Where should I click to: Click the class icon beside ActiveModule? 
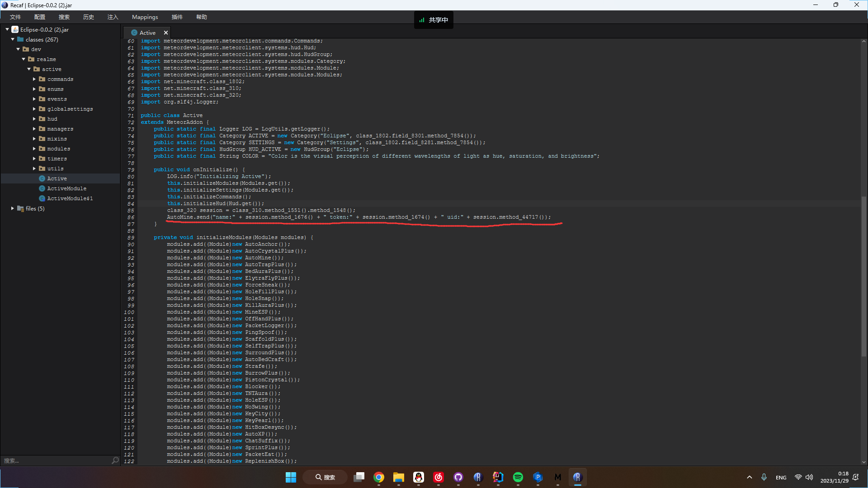point(42,188)
